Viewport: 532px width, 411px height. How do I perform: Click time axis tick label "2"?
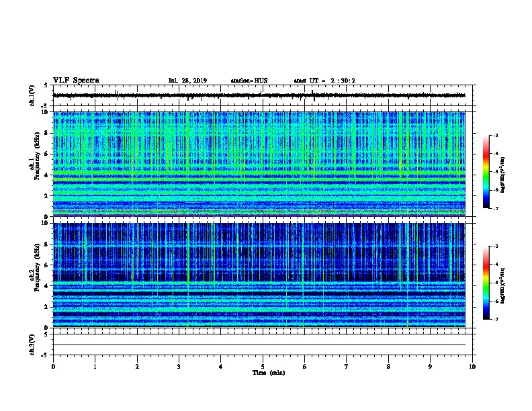point(137,367)
